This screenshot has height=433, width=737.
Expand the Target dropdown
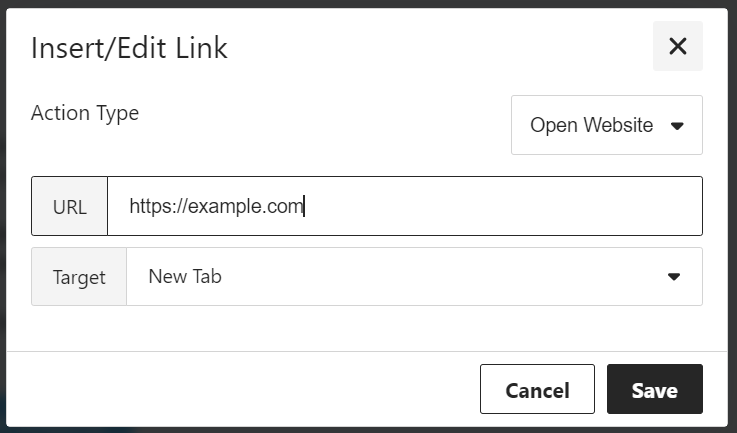(414, 277)
